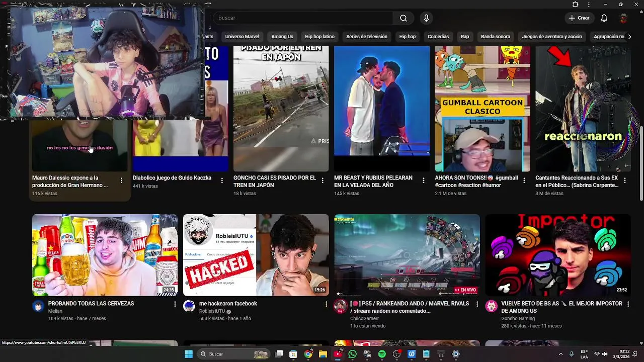
Task: Open title Diabolico juego de Guido Kaczka
Action: (x=172, y=178)
